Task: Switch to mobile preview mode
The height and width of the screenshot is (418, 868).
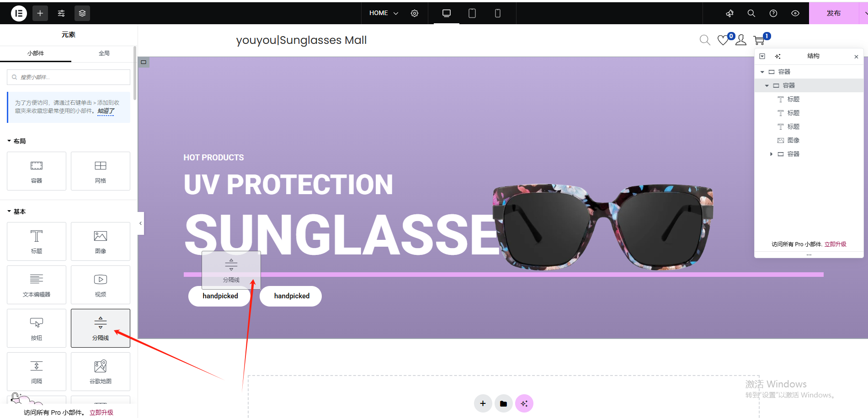Action: (x=498, y=13)
